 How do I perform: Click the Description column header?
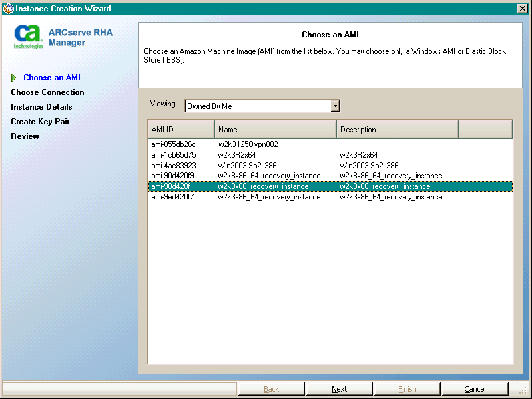click(397, 130)
